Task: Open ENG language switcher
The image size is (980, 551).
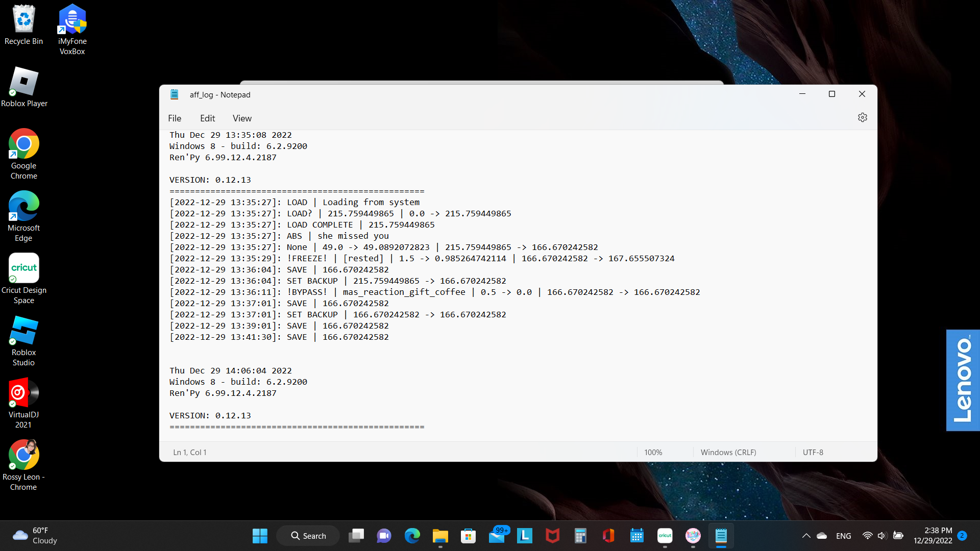Action: click(x=843, y=536)
